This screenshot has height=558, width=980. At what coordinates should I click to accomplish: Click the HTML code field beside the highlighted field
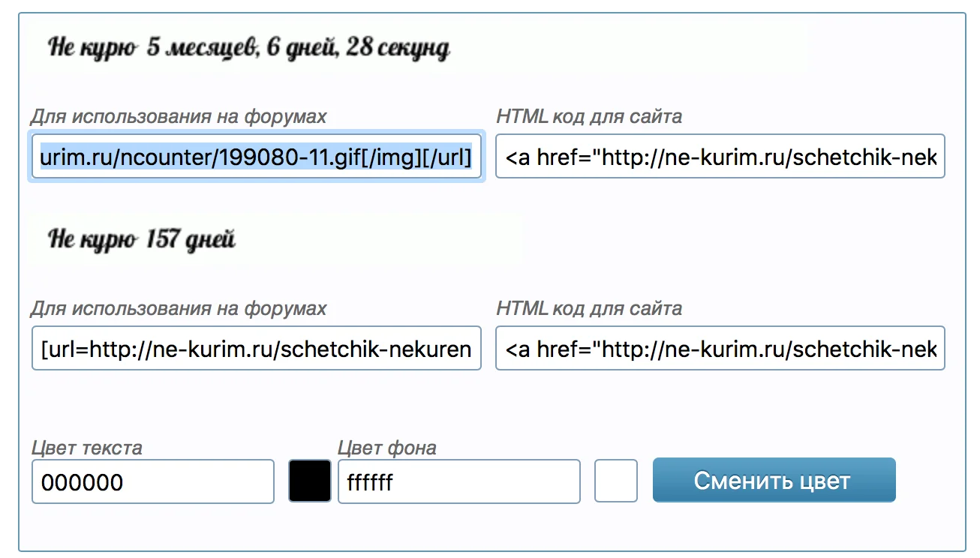coord(720,157)
